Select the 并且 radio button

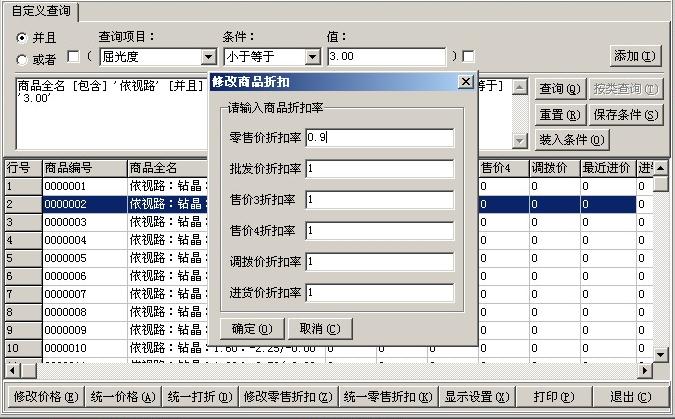pyautogui.click(x=21, y=37)
